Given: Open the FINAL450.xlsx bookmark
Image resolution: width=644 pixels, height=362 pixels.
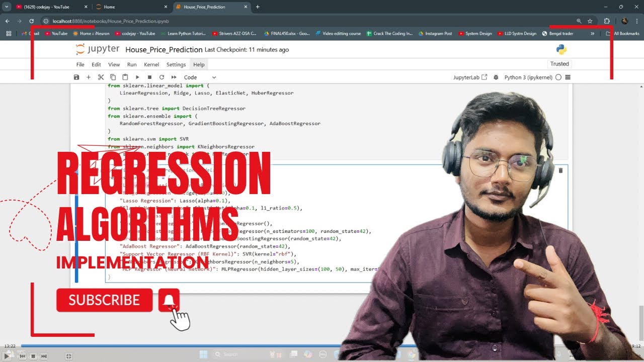Looking at the screenshot, I should [287, 34].
